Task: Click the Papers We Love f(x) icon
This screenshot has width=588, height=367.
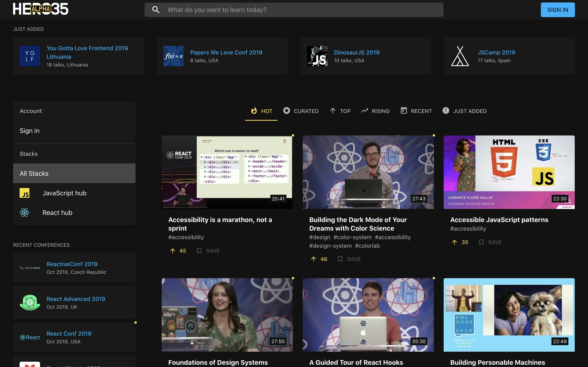Action: coord(174,56)
